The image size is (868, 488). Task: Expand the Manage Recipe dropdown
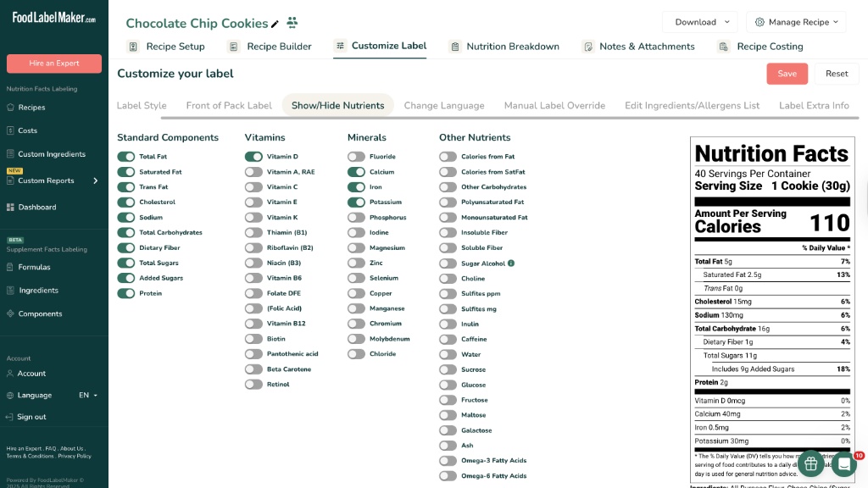tap(796, 22)
